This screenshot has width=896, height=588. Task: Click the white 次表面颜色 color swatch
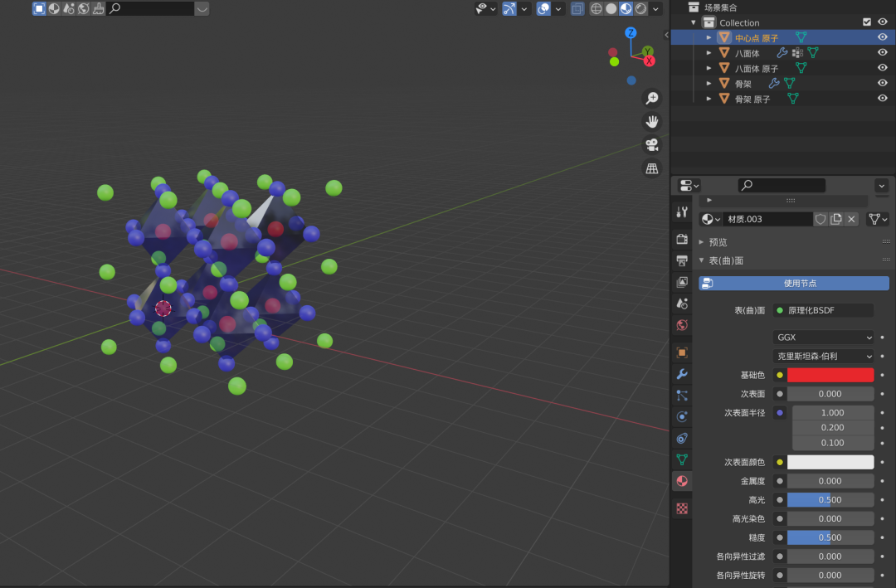[830, 462]
